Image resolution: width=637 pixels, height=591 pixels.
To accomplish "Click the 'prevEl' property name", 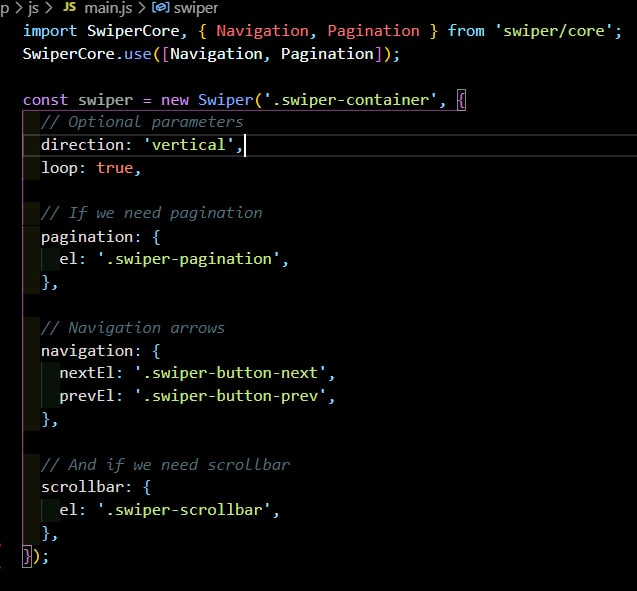I will [x=87, y=396].
